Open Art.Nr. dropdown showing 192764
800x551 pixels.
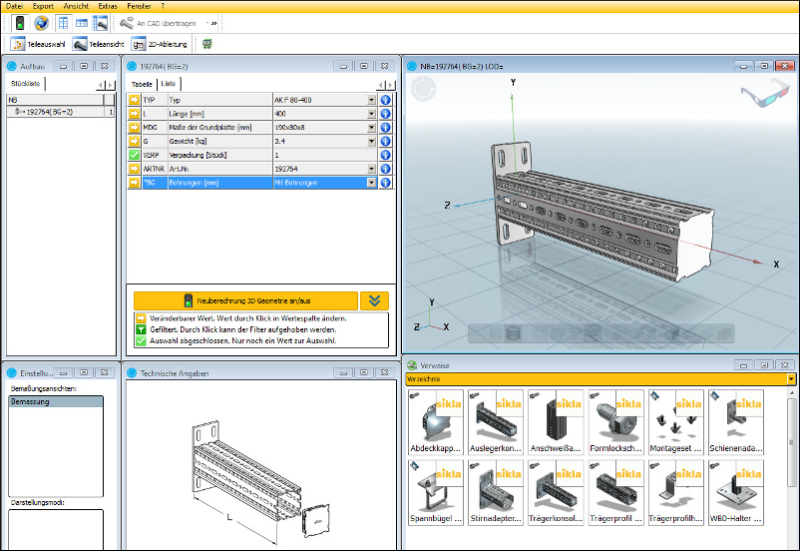371,169
